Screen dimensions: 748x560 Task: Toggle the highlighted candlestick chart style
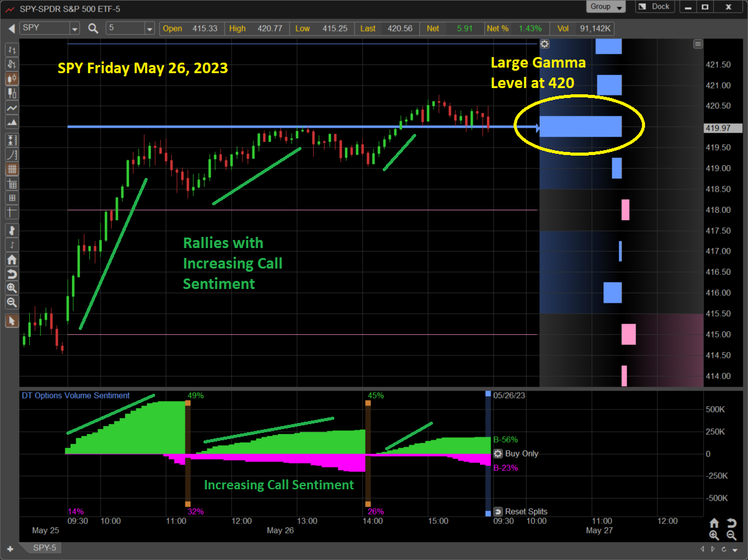point(12,79)
